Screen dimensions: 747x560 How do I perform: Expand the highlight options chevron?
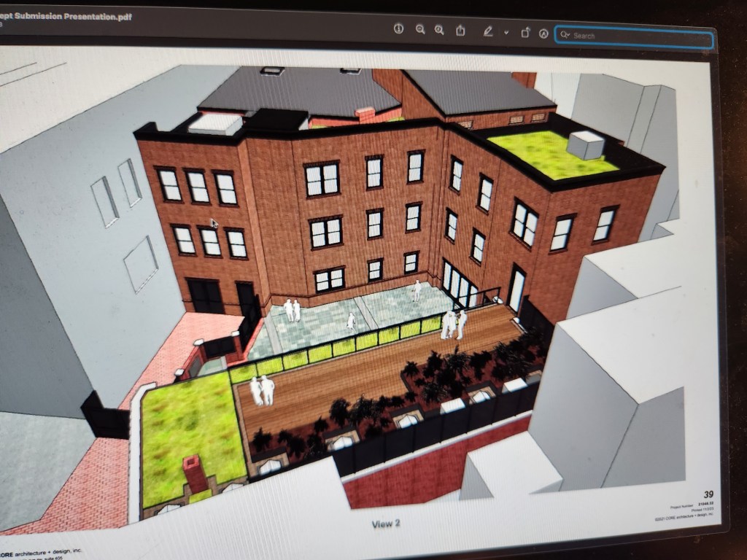506,33
